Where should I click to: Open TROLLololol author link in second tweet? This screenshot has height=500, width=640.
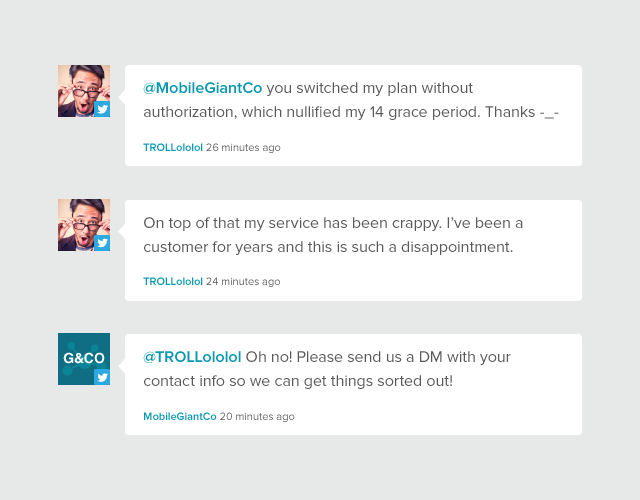173,282
